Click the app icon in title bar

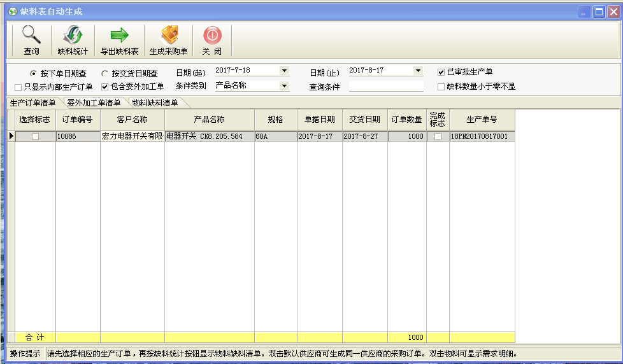(x=12, y=11)
